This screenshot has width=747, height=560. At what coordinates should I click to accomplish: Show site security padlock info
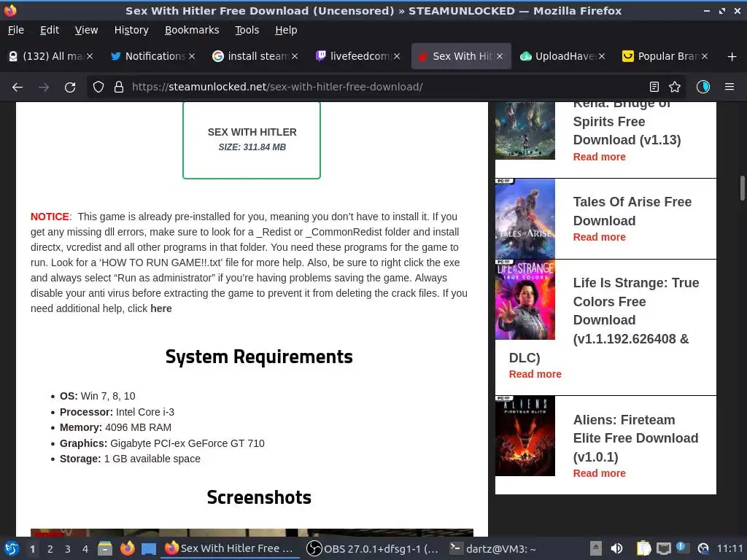pos(119,87)
